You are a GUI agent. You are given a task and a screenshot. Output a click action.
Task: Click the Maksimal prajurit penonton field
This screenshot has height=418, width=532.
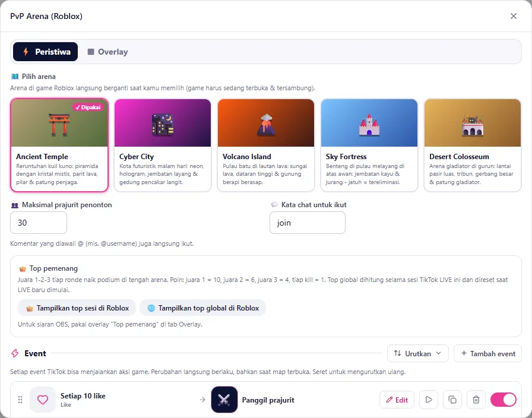coord(39,223)
